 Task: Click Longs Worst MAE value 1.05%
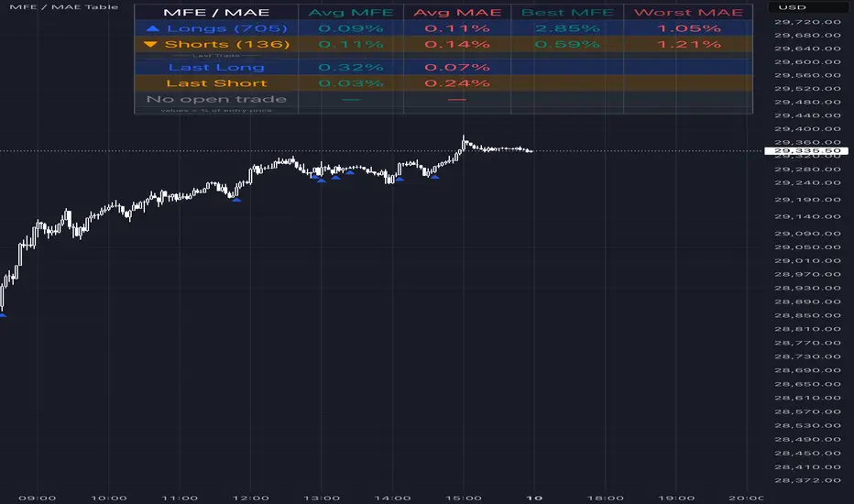(688, 28)
